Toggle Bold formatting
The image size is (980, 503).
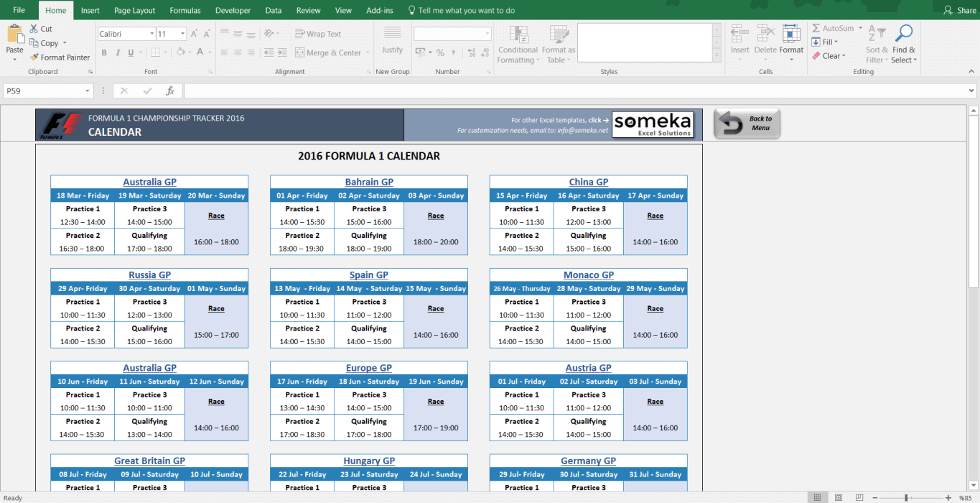click(104, 52)
